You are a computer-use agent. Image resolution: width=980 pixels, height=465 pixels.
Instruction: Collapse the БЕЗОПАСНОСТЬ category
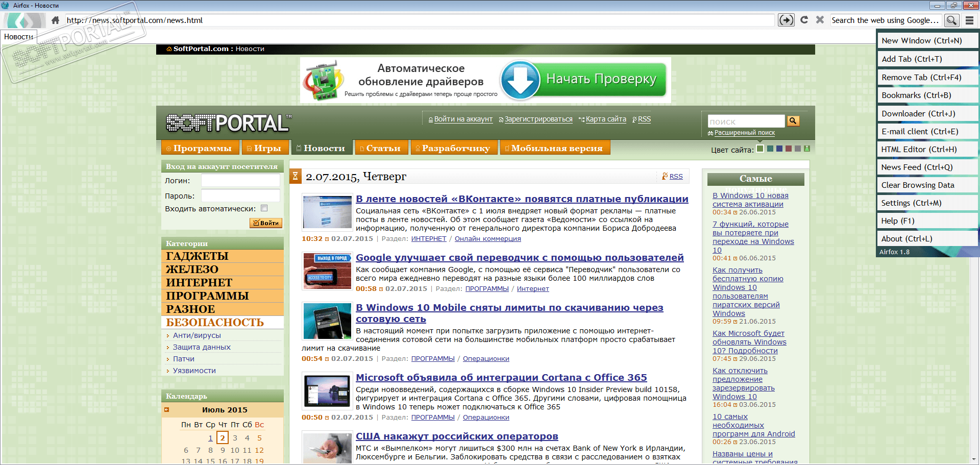(x=223, y=322)
